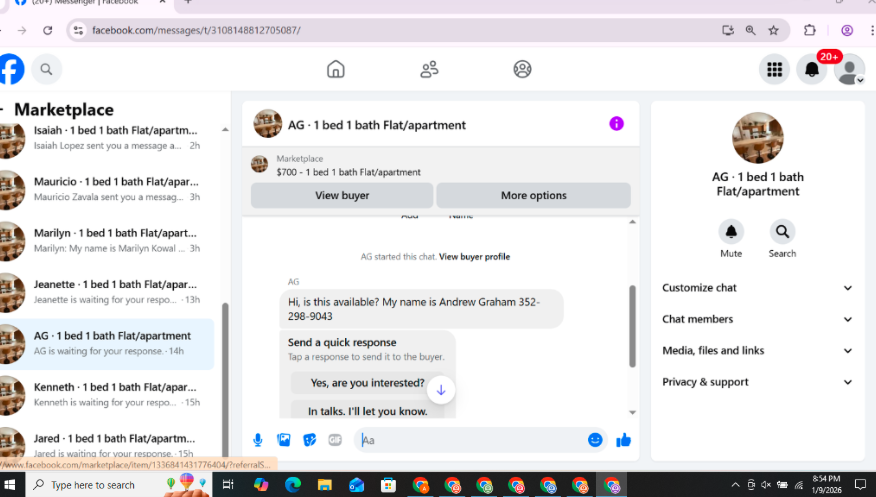876x497 pixels.
Task: Open Isaiah's apartment conversation
Action: [x=107, y=137]
